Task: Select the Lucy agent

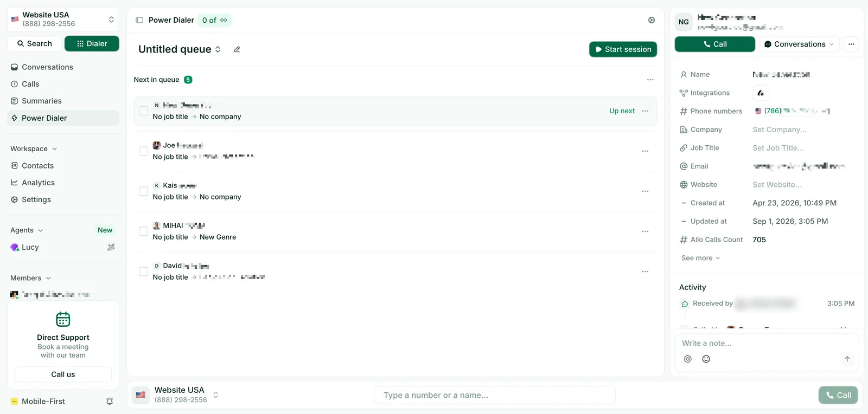Action: click(30, 247)
